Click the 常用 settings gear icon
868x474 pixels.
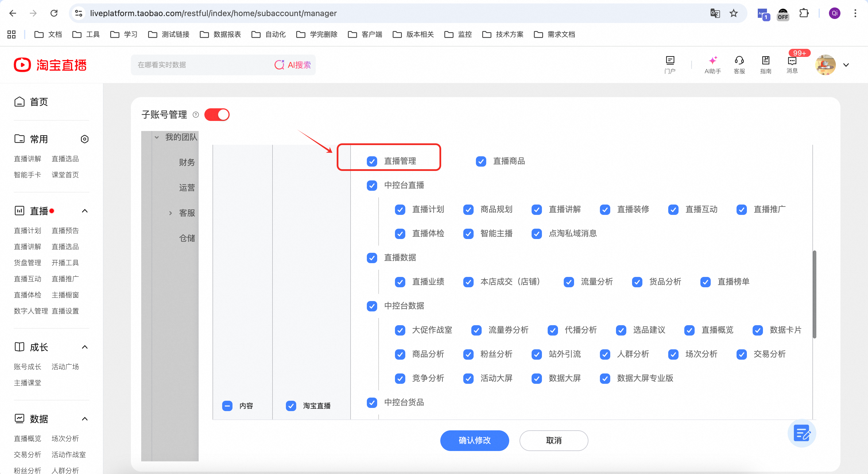coord(85,139)
